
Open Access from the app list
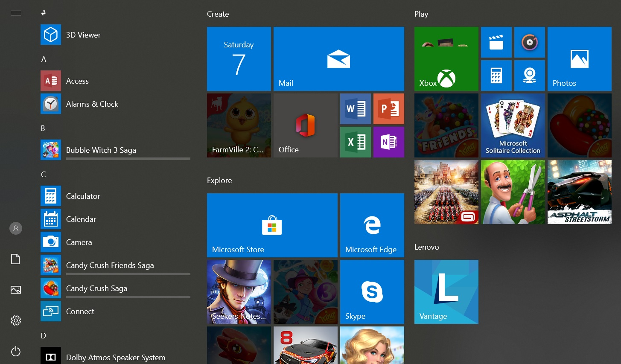point(115,81)
